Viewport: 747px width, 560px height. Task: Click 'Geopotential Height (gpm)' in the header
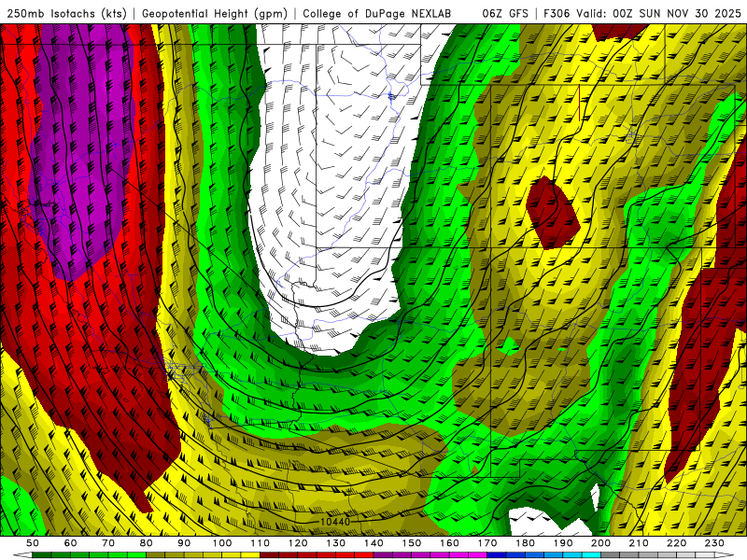[x=215, y=14]
